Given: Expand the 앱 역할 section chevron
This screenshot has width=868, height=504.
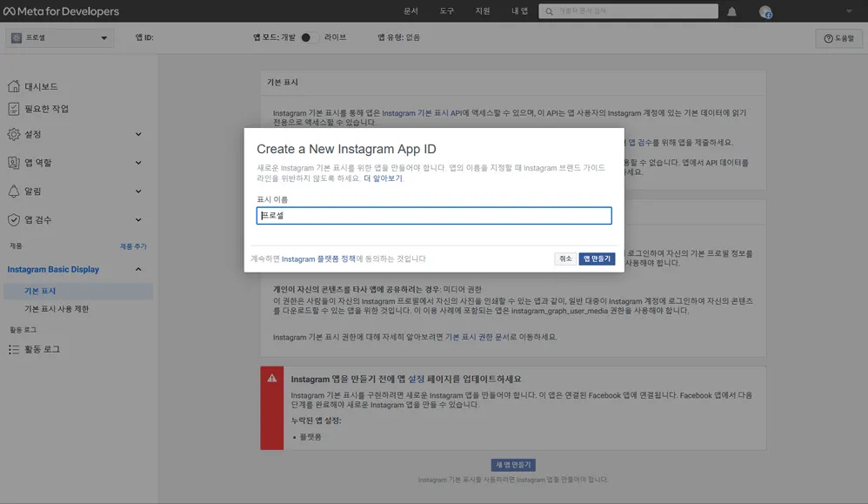Looking at the screenshot, I should [x=138, y=162].
